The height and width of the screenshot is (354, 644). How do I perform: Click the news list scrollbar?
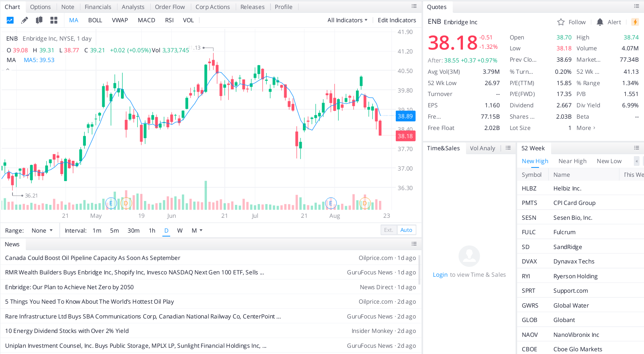pos(420,270)
